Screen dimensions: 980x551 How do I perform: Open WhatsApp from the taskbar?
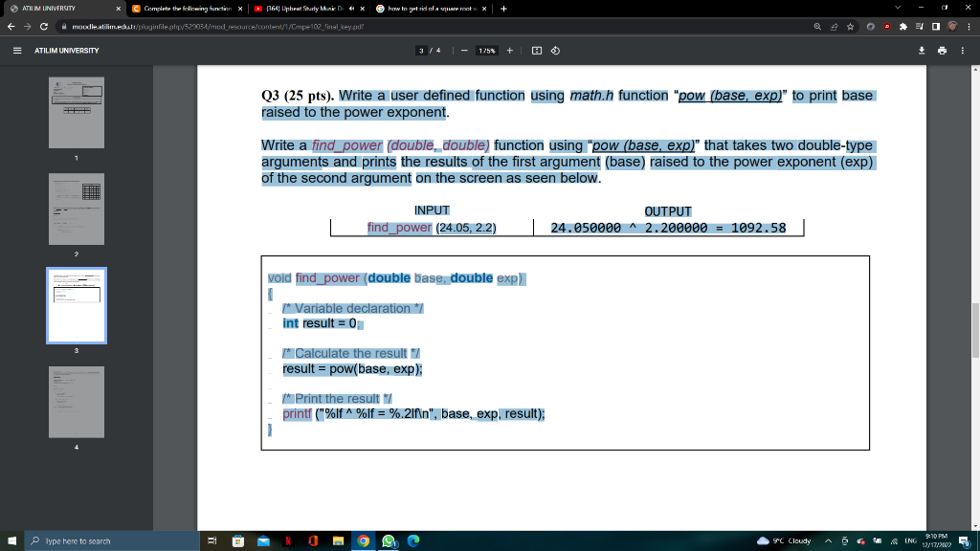point(389,540)
